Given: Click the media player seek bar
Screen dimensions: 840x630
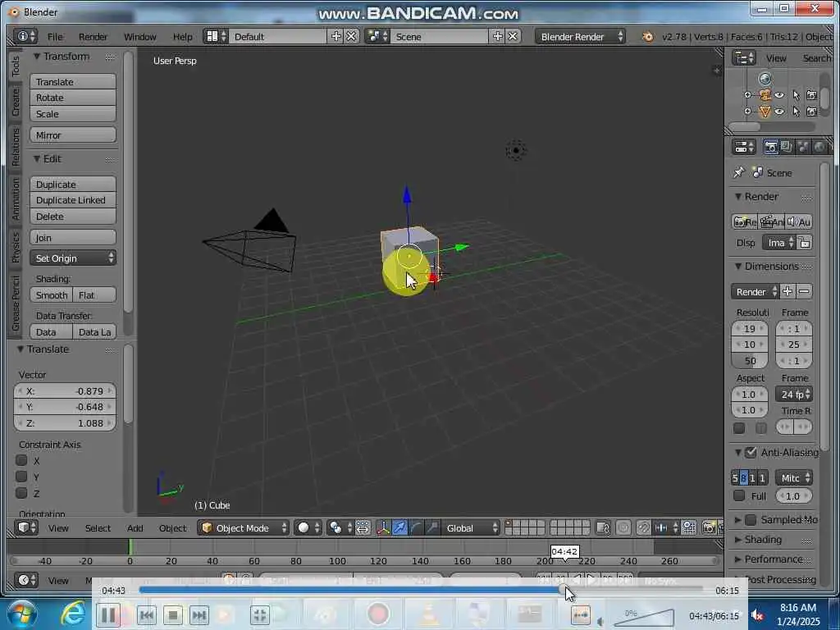Looking at the screenshot, I should (x=421, y=590).
